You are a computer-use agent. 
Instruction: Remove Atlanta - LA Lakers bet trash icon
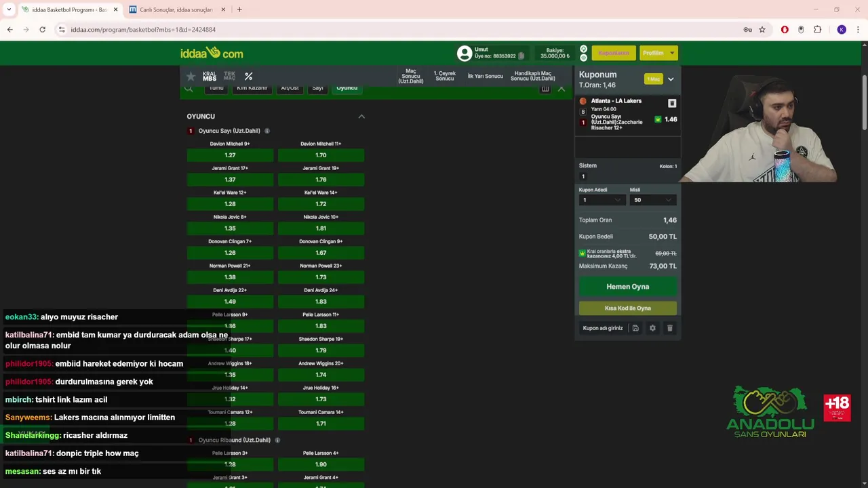coord(672,104)
